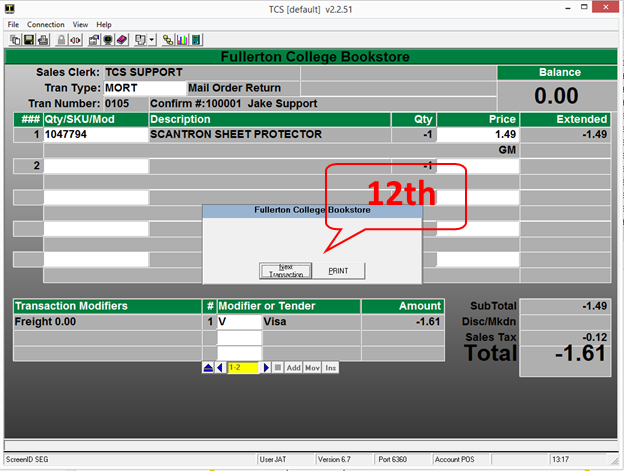The height and width of the screenshot is (472, 624).
Task: Click the Port 6360 status bar entry
Action: coord(392,459)
